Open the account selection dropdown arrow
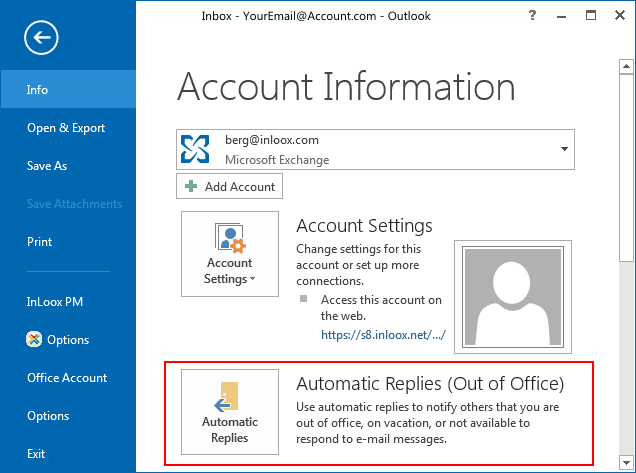The image size is (636, 473). point(564,149)
